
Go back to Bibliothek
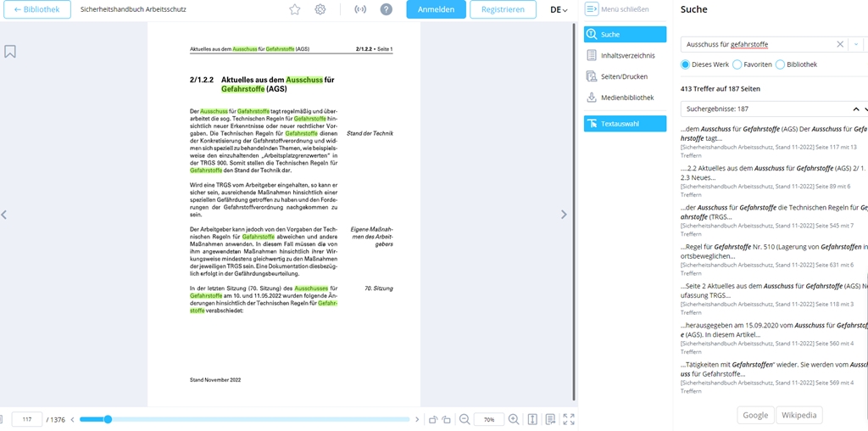click(37, 9)
